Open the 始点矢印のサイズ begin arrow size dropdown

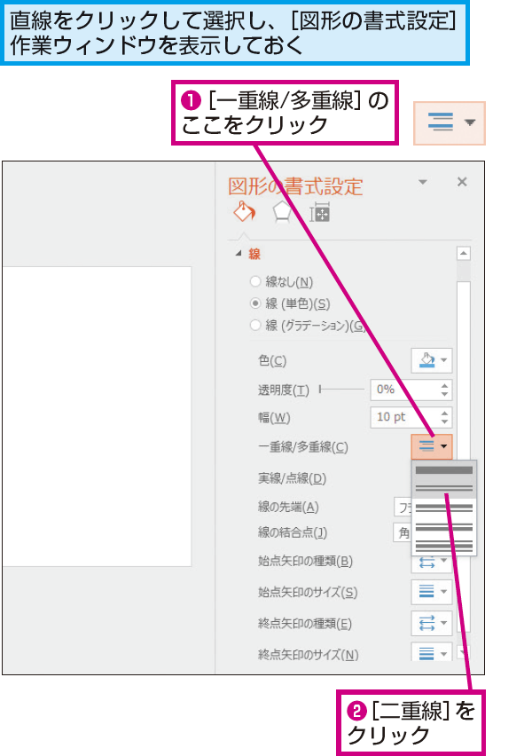pos(432,592)
